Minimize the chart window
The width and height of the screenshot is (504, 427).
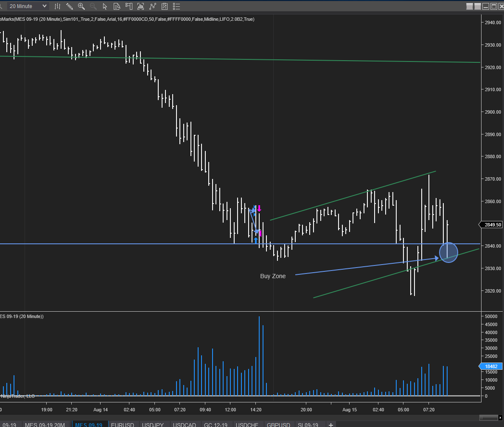pos(486,6)
